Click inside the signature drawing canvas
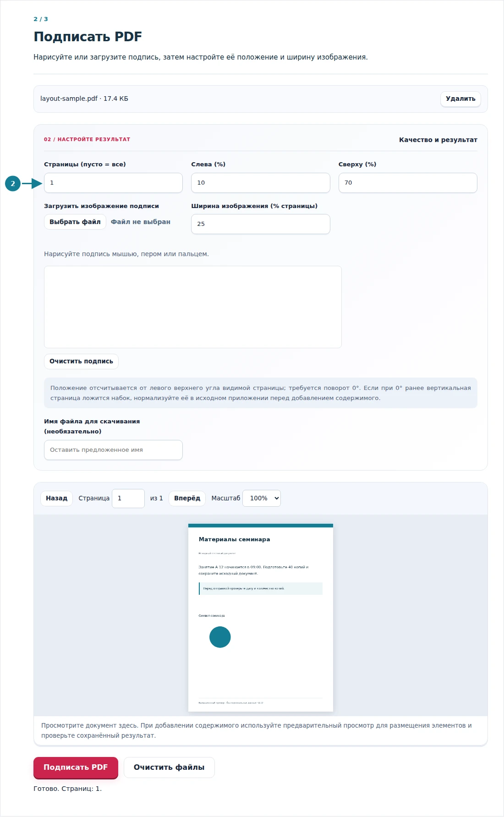This screenshot has width=504, height=817. tap(193, 307)
